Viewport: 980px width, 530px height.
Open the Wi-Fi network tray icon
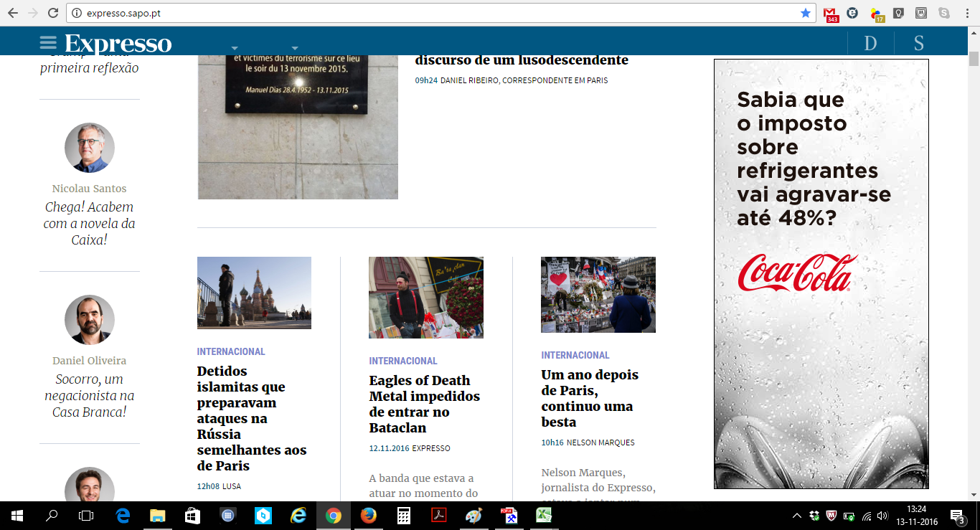point(867,516)
